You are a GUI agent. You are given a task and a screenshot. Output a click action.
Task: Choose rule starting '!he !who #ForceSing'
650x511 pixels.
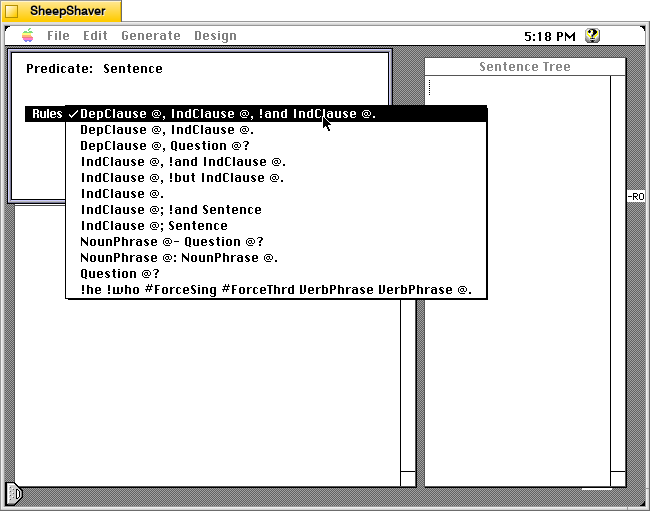(276, 290)
